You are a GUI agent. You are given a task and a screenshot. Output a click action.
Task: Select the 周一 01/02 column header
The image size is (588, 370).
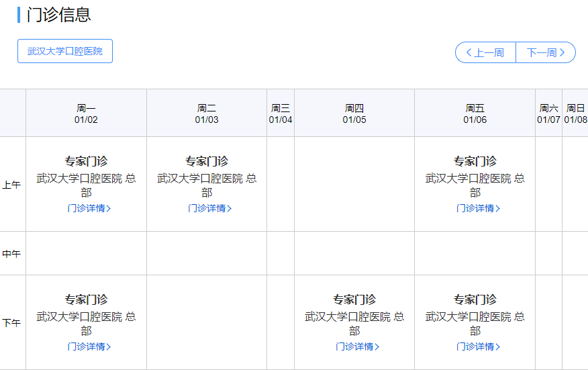point(86,113)
